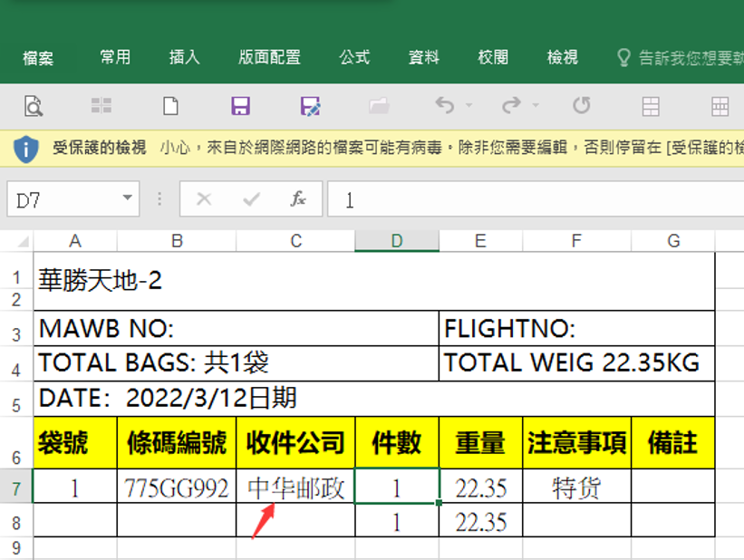
Task: Expand the Name Box dropdown arrow
Action: click(x=127, y=199)
